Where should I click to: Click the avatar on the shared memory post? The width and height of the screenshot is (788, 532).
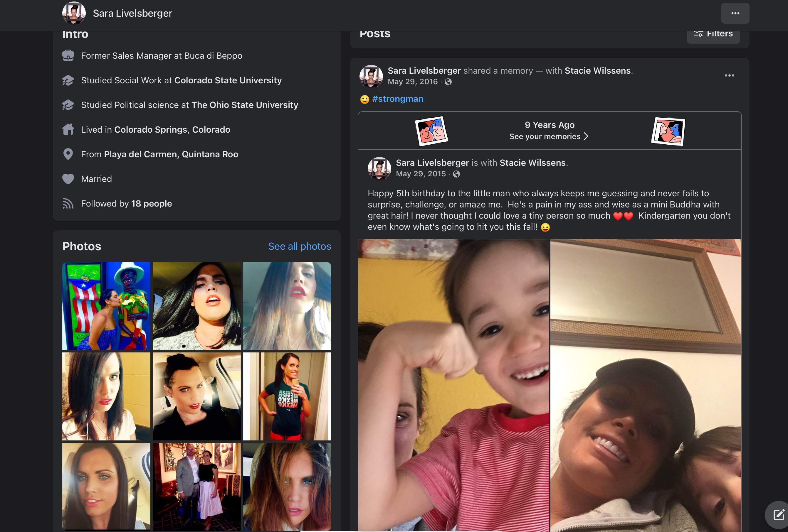click(x=371, y=76)
